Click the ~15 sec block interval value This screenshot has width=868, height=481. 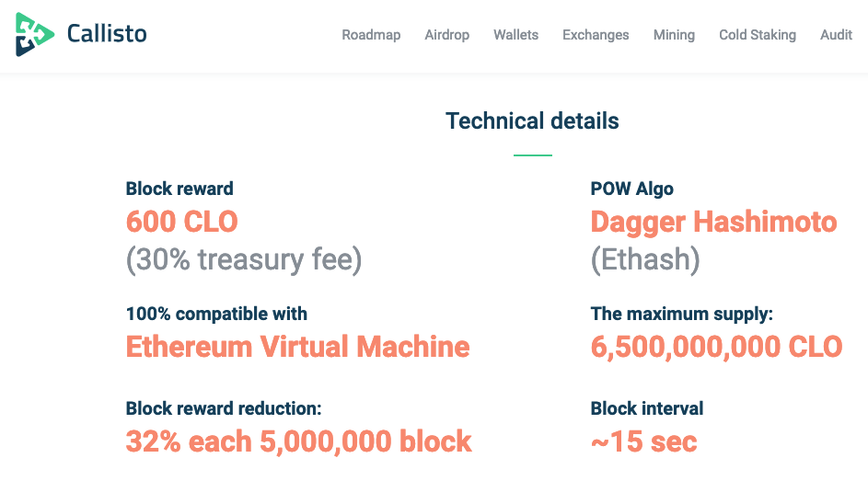click(643, 441)
